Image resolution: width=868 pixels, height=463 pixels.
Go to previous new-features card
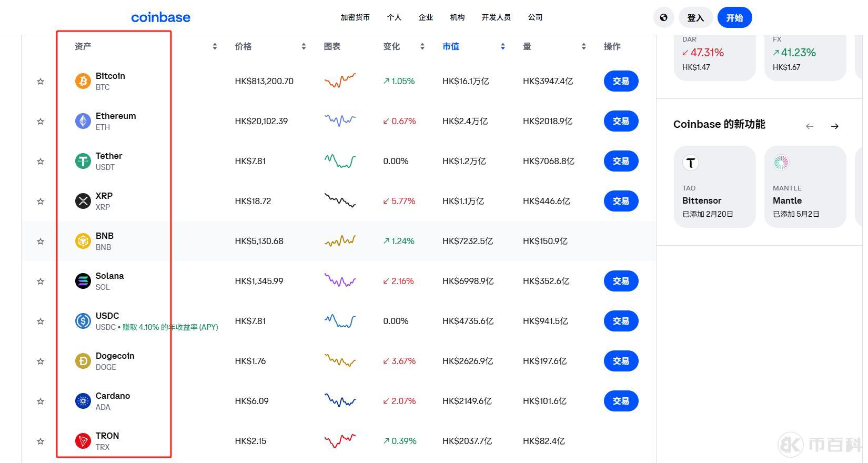[x=810, y=126]
